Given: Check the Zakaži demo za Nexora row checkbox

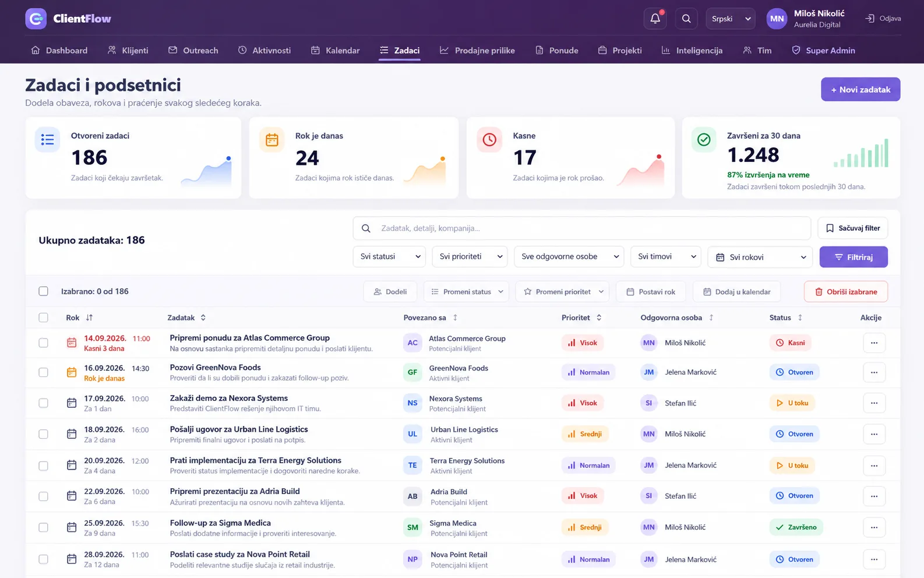Looking at the screenshot, I should pyautogui.click(x=43, y=403).
